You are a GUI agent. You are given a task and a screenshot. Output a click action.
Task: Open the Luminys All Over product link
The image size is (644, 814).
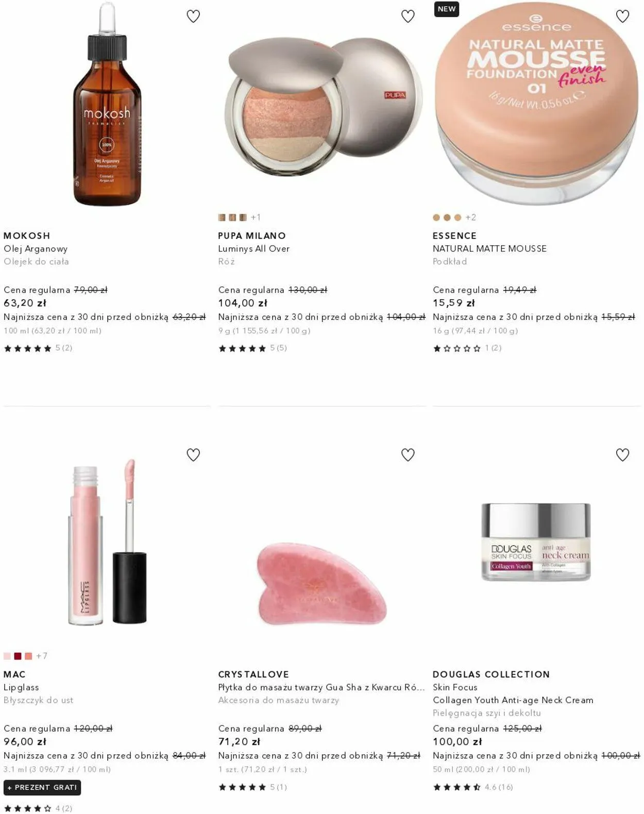tap(254, 248)
